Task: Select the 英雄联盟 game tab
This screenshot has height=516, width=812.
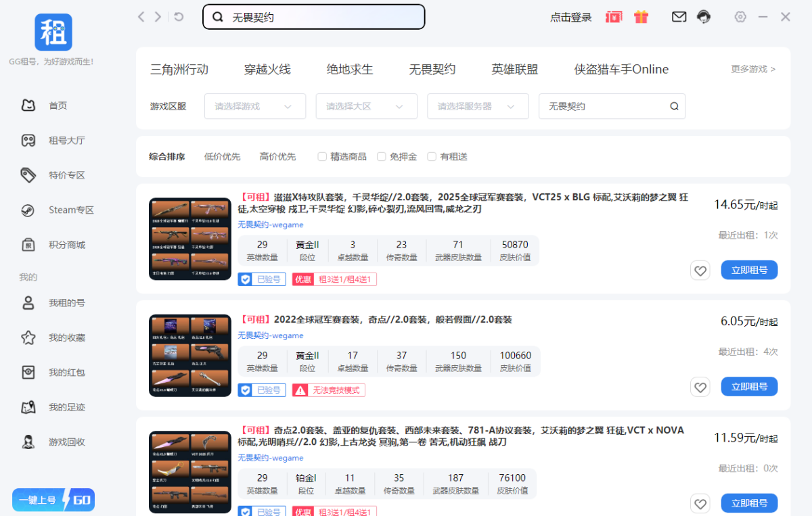Action: click(x=515, y=69)
